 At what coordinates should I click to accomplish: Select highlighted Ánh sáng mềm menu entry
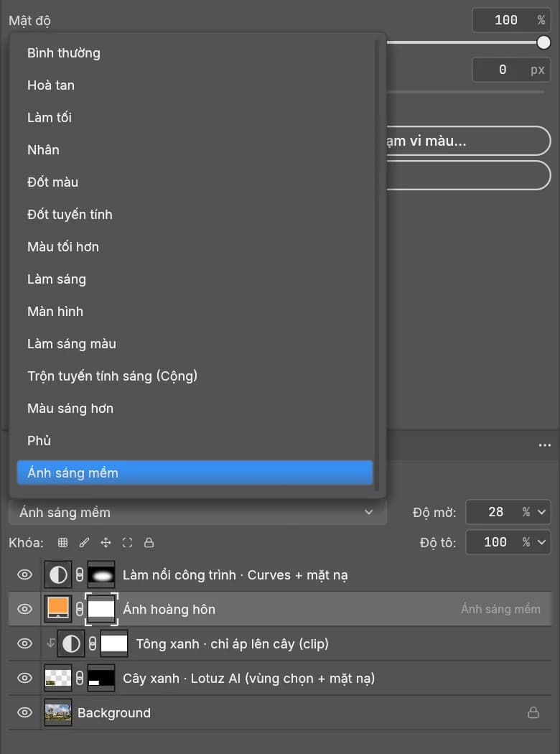pyautogui.click(x=195, y=473)
